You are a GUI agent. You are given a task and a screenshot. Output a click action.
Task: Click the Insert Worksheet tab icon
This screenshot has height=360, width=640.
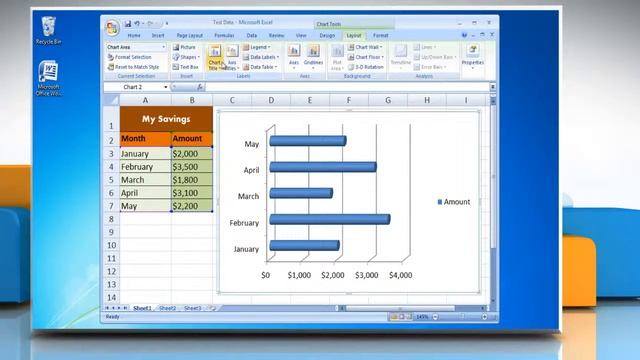[x=213, y=308]
